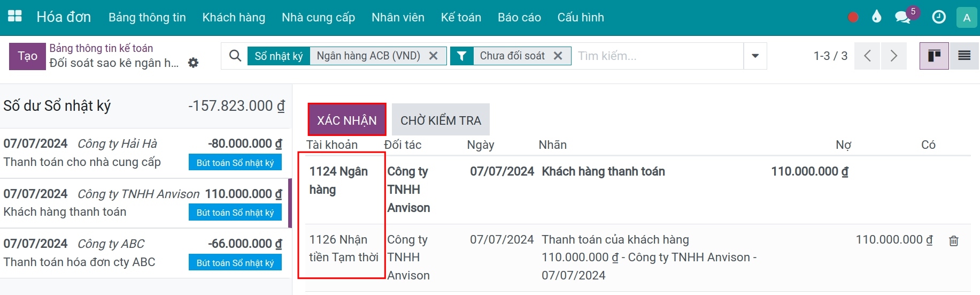Open the user avatar A menu
The height and width of the screenshot is (295, 980).
(x=967, y=17)
